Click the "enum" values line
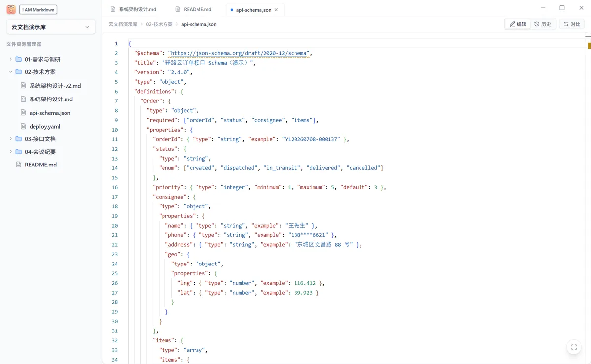The height and width of the screenshot is (364, 591). click(x=271, y=168)
